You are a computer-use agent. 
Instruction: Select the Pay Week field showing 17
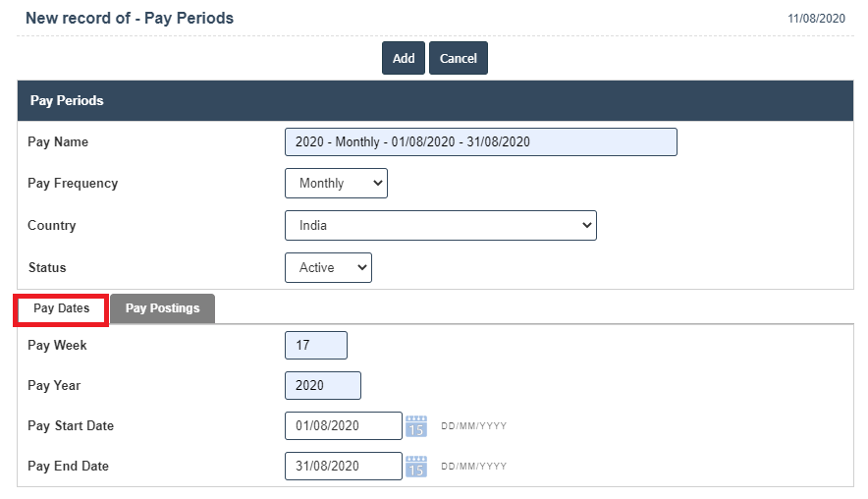click(x=316, y=345)
